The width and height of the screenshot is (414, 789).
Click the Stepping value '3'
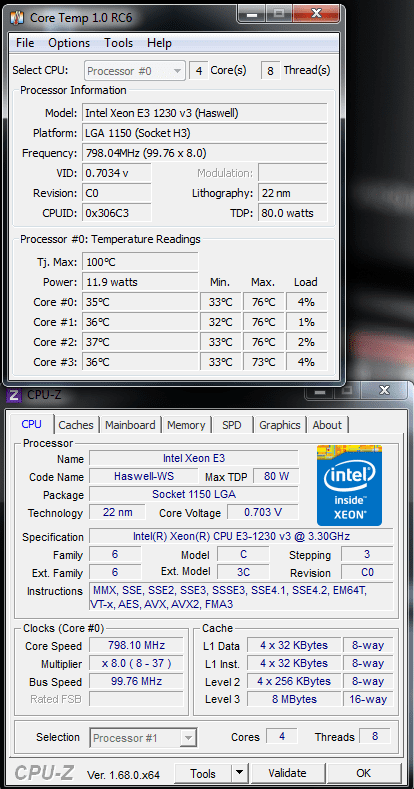pyautogui.click(x=367, y=555)
